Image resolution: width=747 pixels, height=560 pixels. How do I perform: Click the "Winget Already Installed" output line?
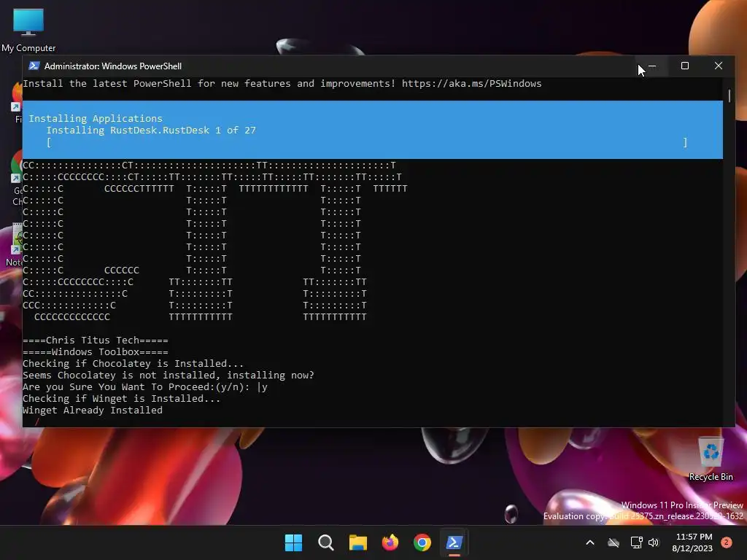coord(93,410)
